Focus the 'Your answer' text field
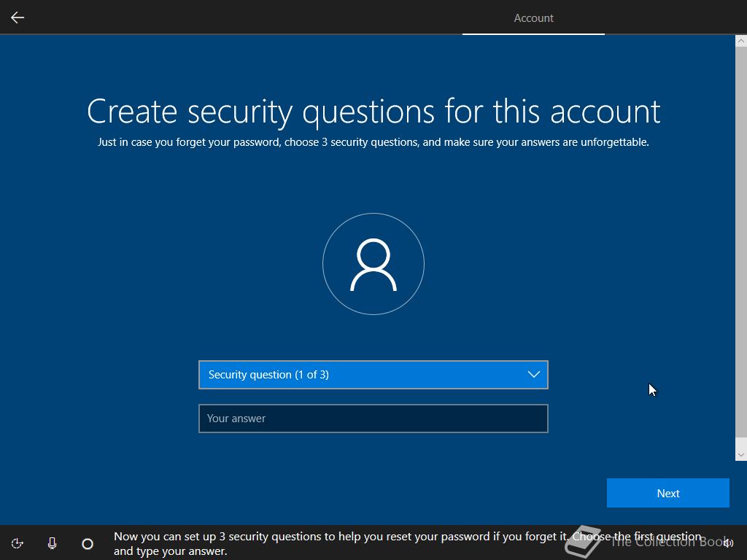The image size is (747, 560). pyautogui.click(x=373, y=419)
